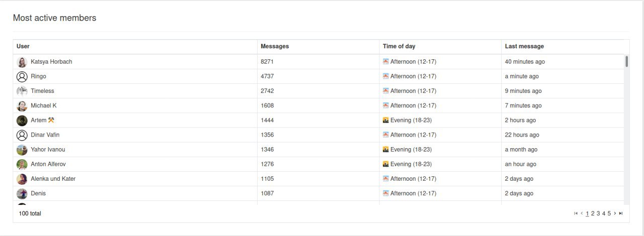Open page 5 of the members table

(x=609, y=213)
